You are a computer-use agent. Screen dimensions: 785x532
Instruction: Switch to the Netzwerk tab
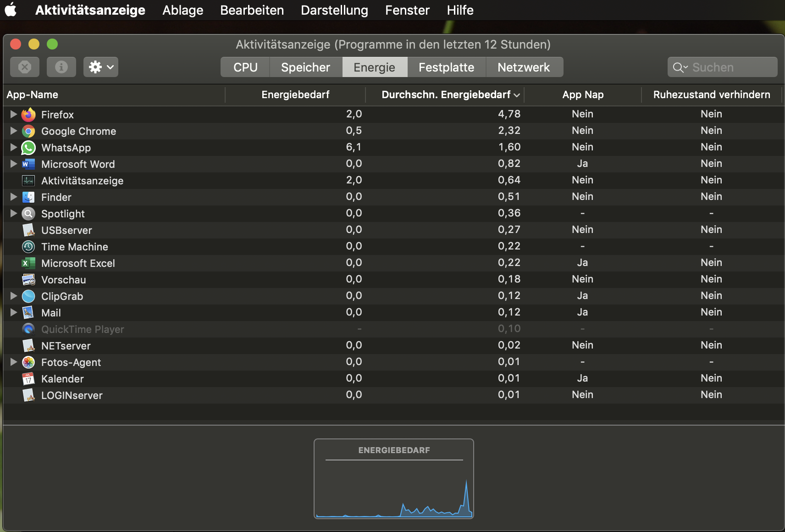coord(524,67)
